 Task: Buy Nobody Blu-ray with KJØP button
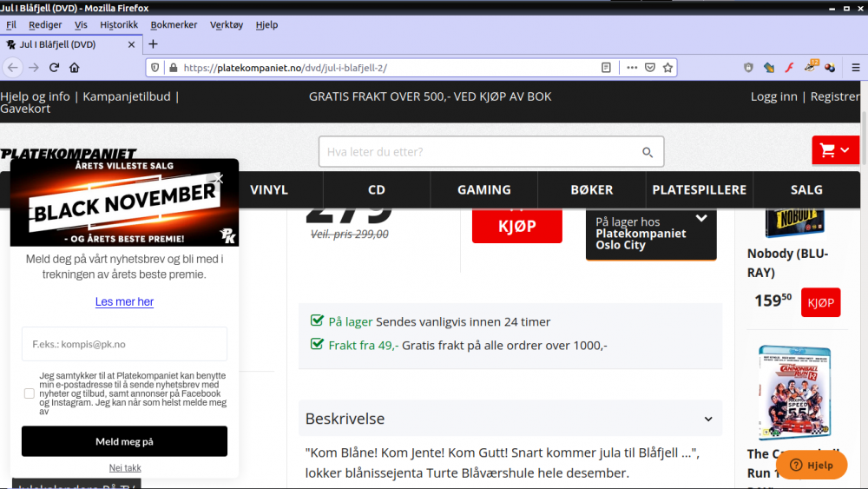(x=820, y=302)
